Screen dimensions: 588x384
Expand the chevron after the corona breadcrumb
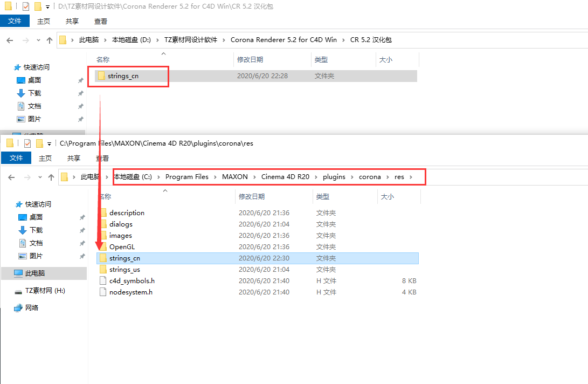pos(388,177)
